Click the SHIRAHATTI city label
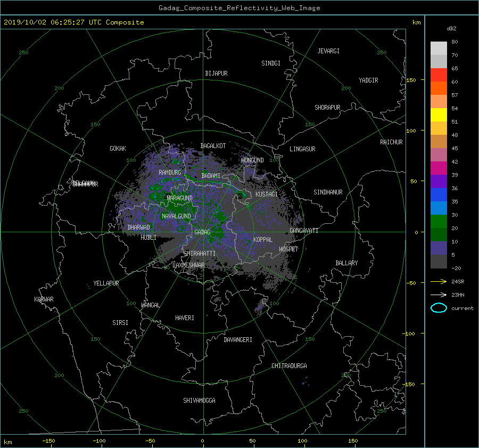Viewport: 479px width, 448px height. pos(200,254)
